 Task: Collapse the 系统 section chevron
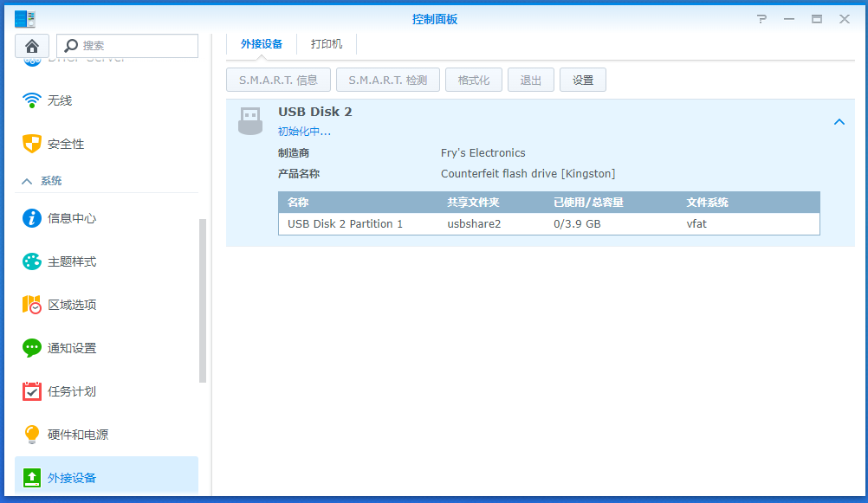27,181
